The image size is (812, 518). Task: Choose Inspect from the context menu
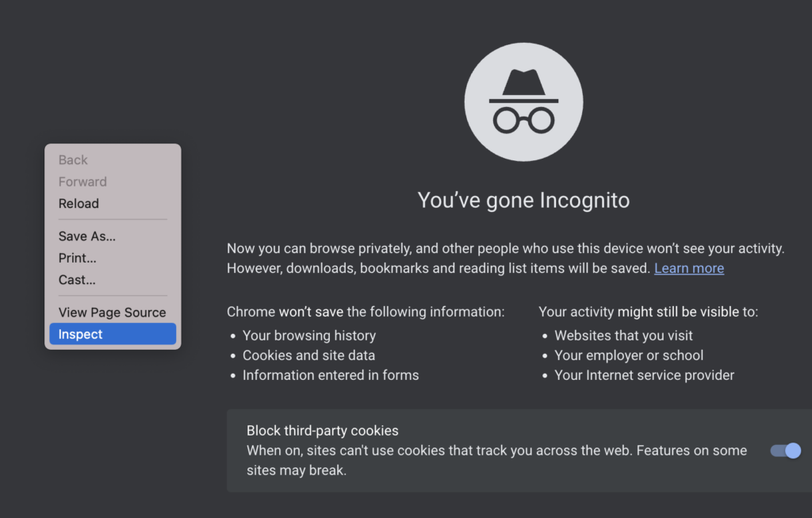(x=113, y=334)
